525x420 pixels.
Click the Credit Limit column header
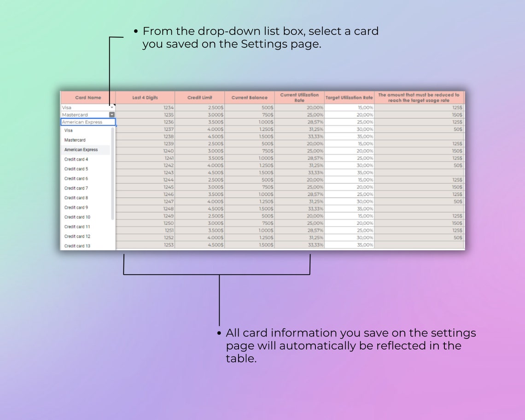tap(200, 97)
